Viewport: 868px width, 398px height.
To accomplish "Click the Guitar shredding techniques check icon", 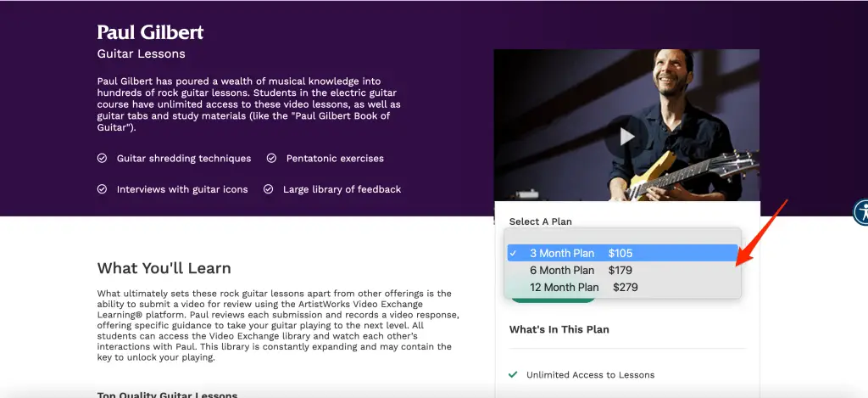I will (102, 159).
